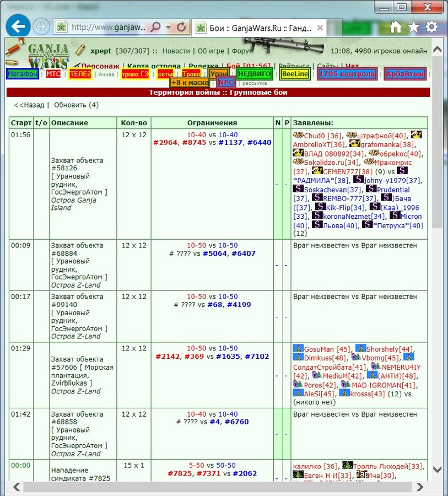Open the Об игре menu link
This screenshot has width=448, height=496.
point(210,51)
